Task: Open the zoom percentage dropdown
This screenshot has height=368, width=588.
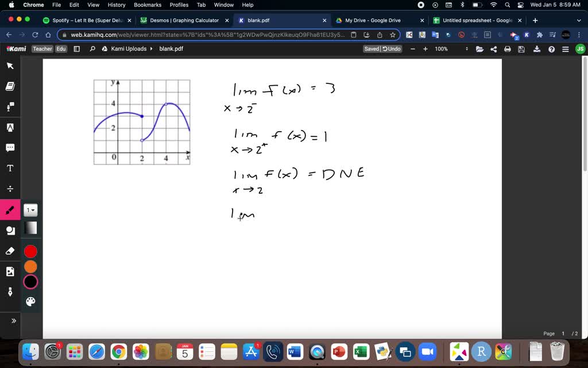Action: [441, 49]
